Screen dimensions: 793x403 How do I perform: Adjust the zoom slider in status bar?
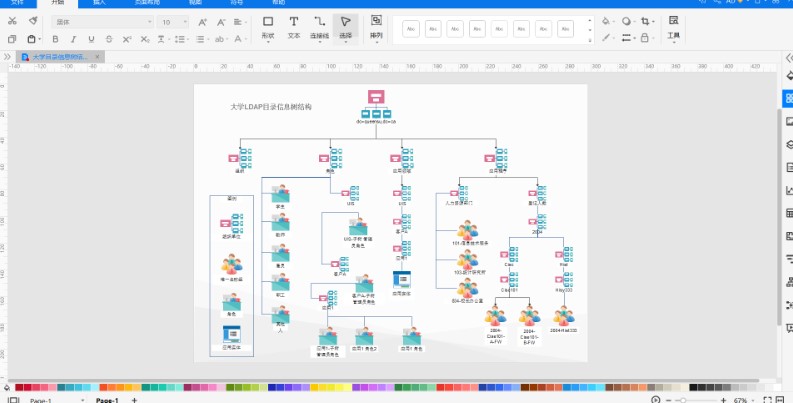pyautogui.click(x=683, y=400)
